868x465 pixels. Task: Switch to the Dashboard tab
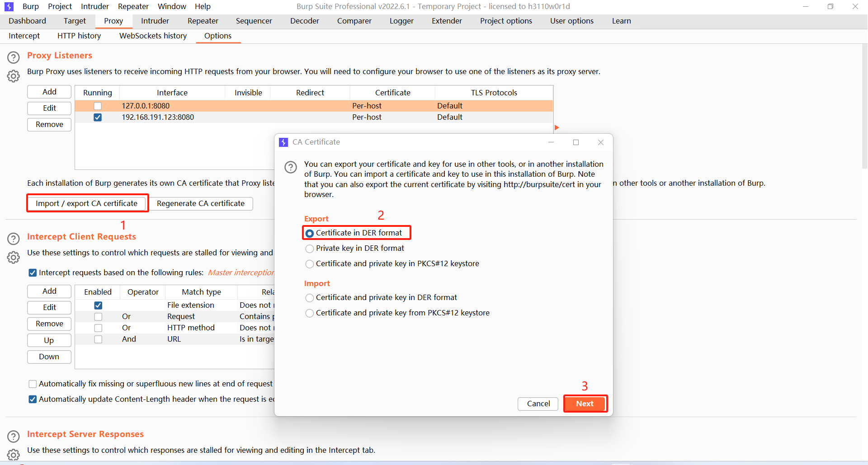pyautogui.click(x=28, y=21)
